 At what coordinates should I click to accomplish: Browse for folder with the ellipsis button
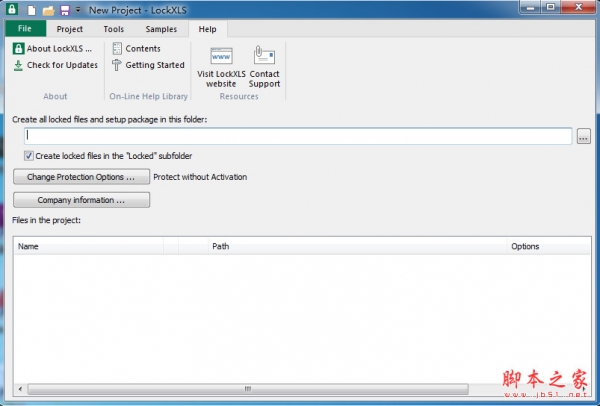pyautogui.click(x=584, y=137)
